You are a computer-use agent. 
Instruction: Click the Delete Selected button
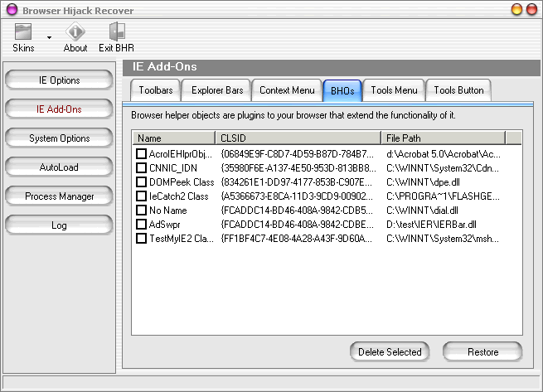[x=390, y=352]
